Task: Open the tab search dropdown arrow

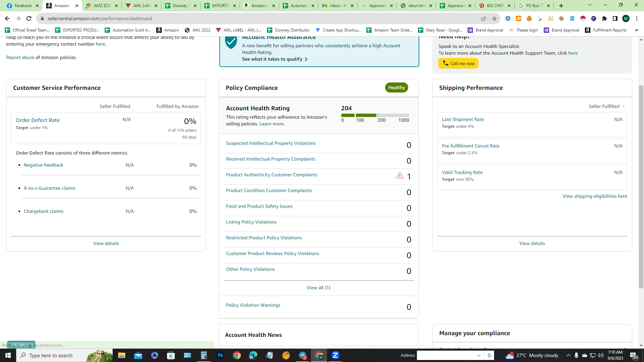Action: click(x=590, y=5)
